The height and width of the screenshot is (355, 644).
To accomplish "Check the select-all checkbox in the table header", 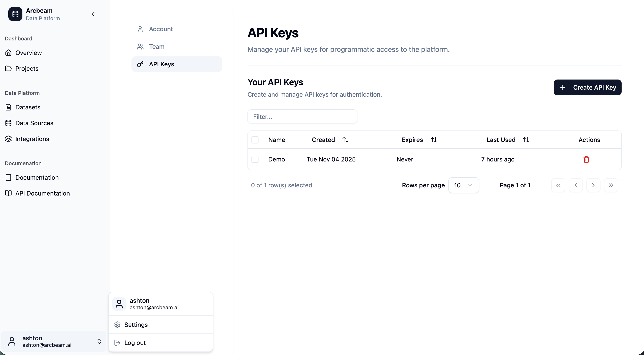I will point(255,140).
